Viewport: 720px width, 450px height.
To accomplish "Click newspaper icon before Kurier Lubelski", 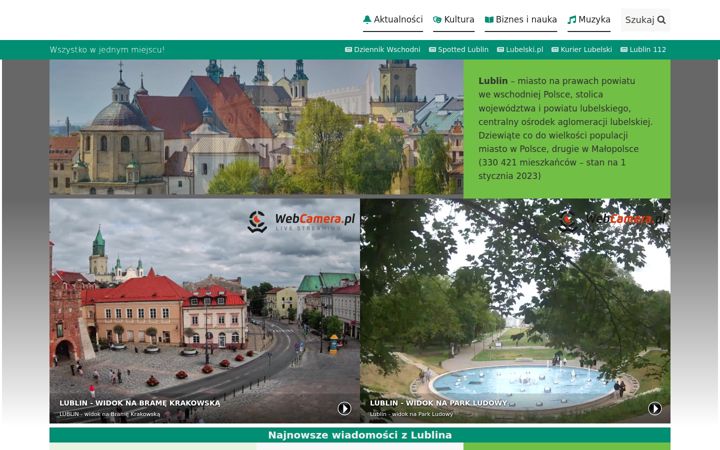I will (x=555, y=50).
